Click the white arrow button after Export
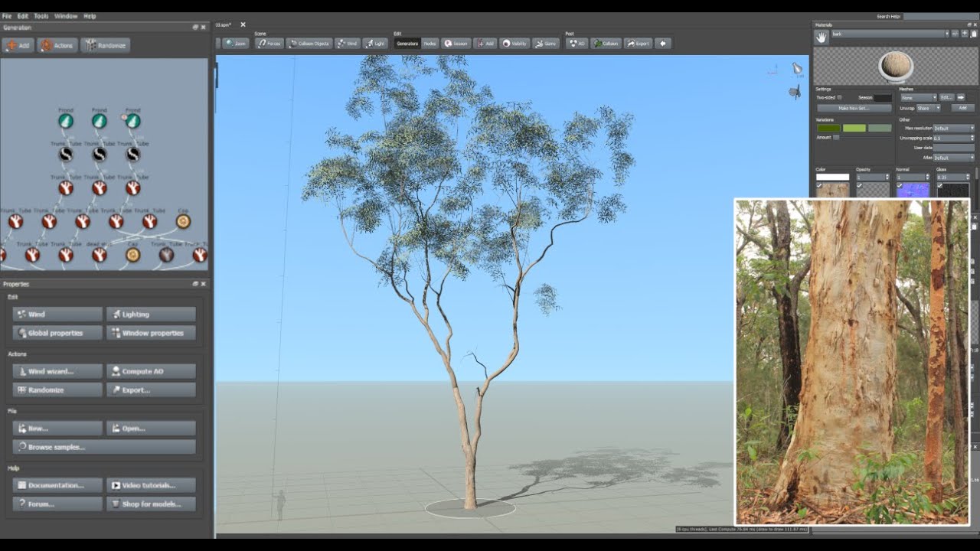The height and width of the screenshot is (551, 980). point(663,44)
